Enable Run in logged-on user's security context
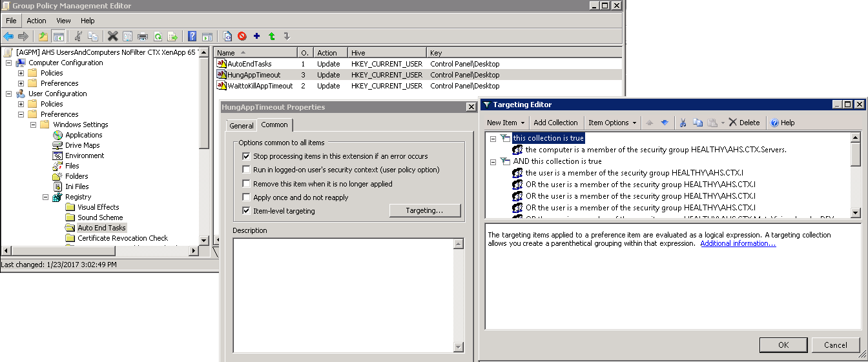 (246, 170)
